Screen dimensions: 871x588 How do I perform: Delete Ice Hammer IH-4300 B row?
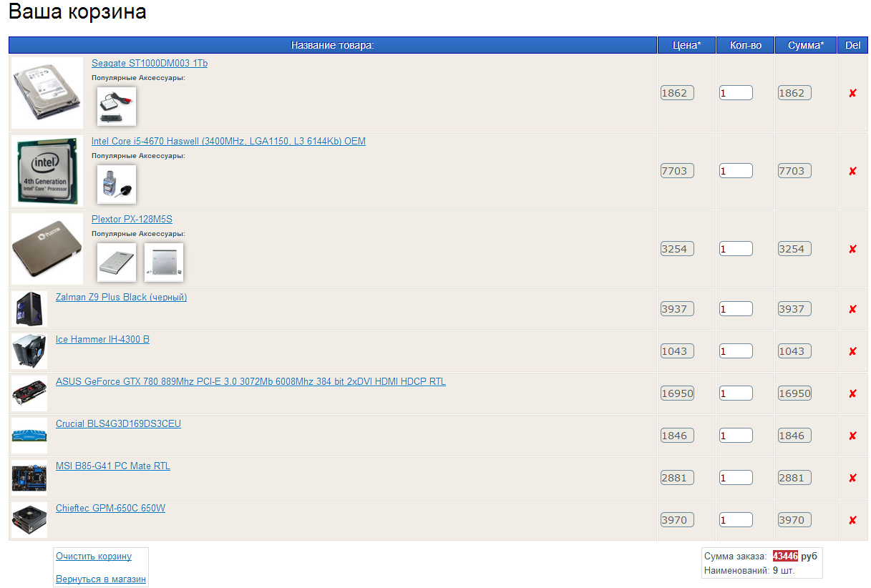pyautogui.click(x=852, y=351)
